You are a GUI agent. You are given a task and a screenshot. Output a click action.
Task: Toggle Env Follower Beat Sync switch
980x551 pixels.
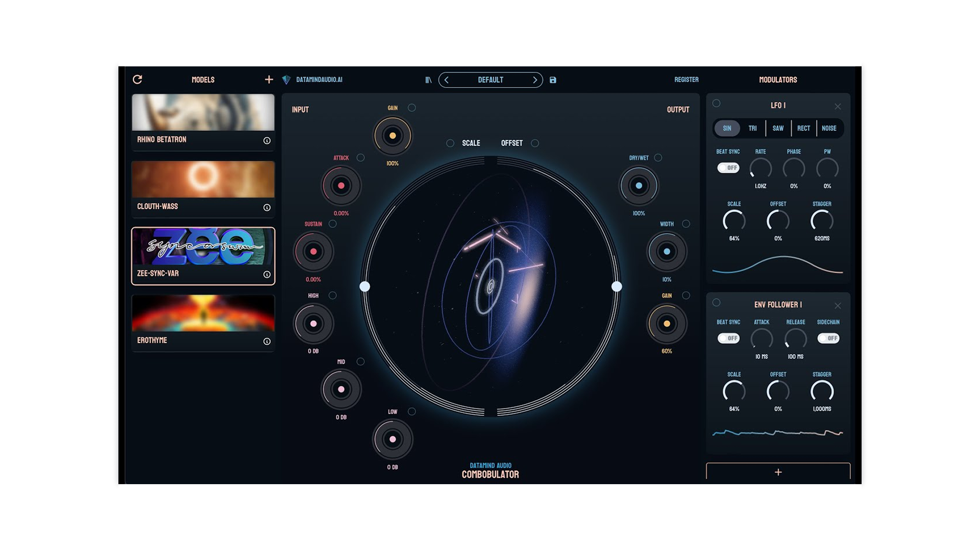pyautogui.click(x=728, y=338)
